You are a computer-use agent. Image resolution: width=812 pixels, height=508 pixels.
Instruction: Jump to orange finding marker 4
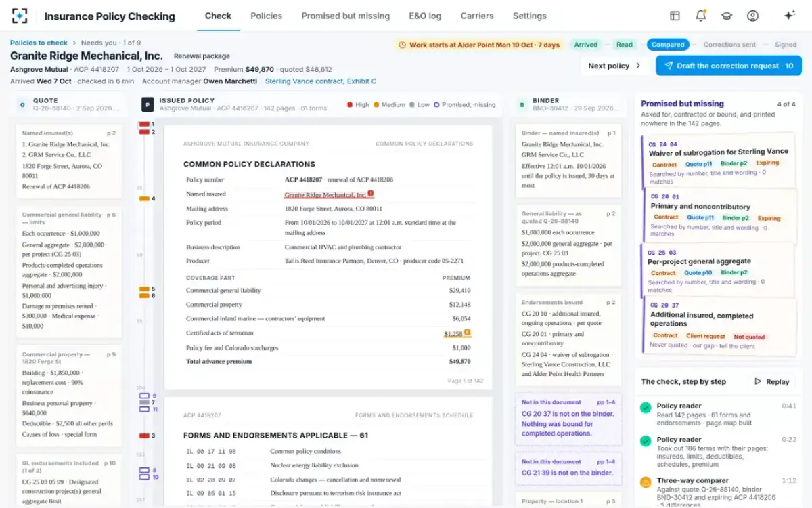(145, 198)
